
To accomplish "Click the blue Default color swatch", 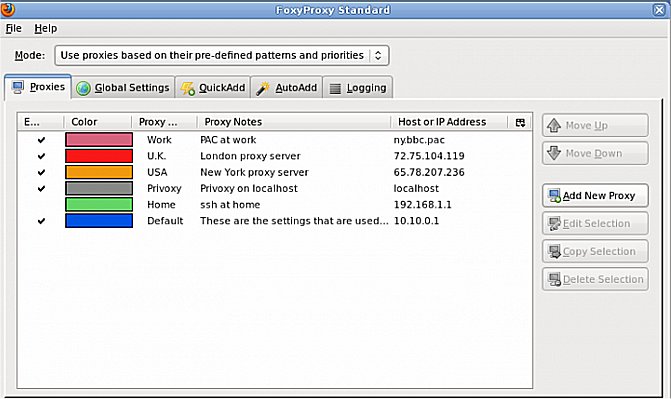I will click(99, 221).
